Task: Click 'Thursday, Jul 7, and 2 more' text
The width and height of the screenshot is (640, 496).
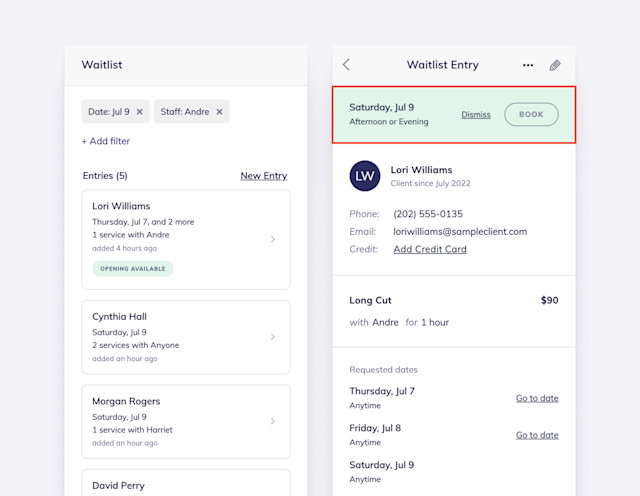Action: pos(143,222)
